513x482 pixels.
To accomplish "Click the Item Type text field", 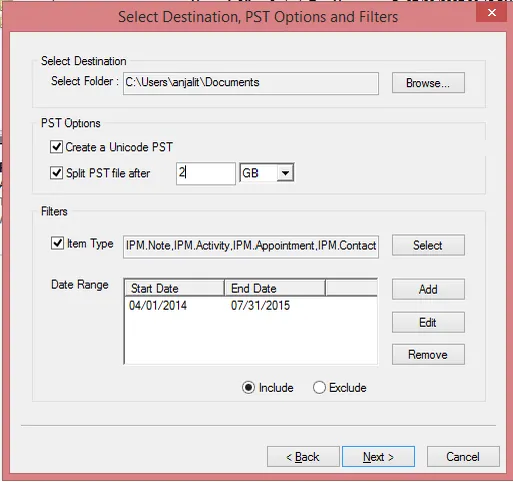I will pos(251,247).
